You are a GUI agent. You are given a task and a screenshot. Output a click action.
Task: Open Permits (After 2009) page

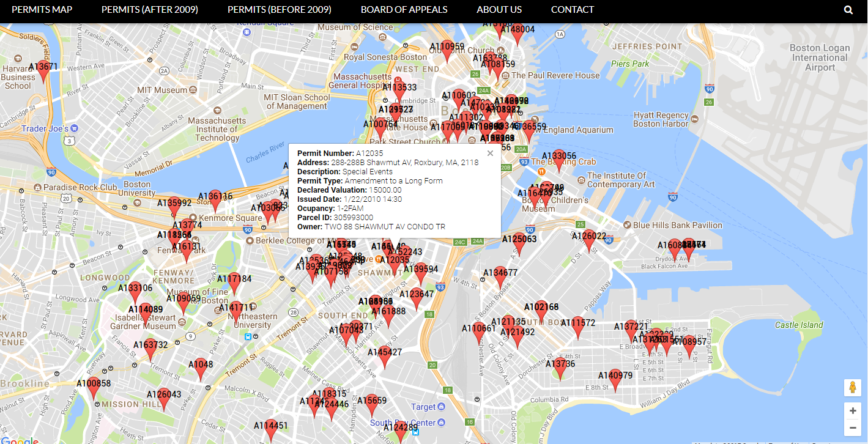pos(150,10)
